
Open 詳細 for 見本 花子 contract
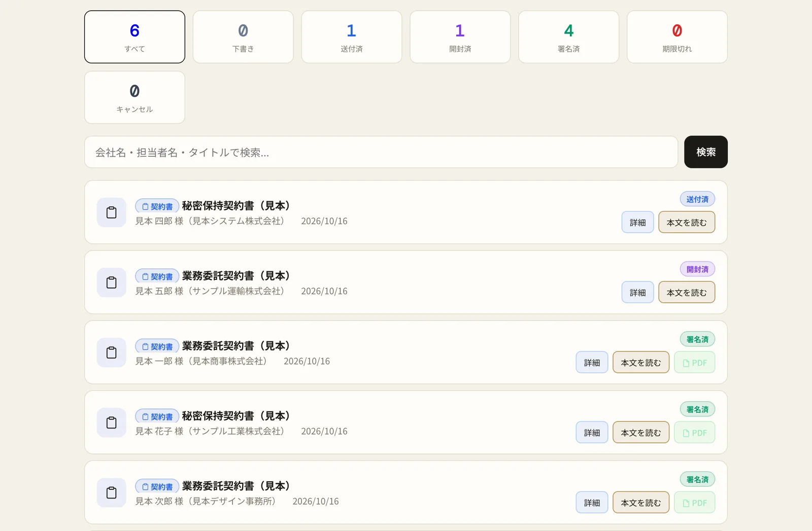pos(592,432)
